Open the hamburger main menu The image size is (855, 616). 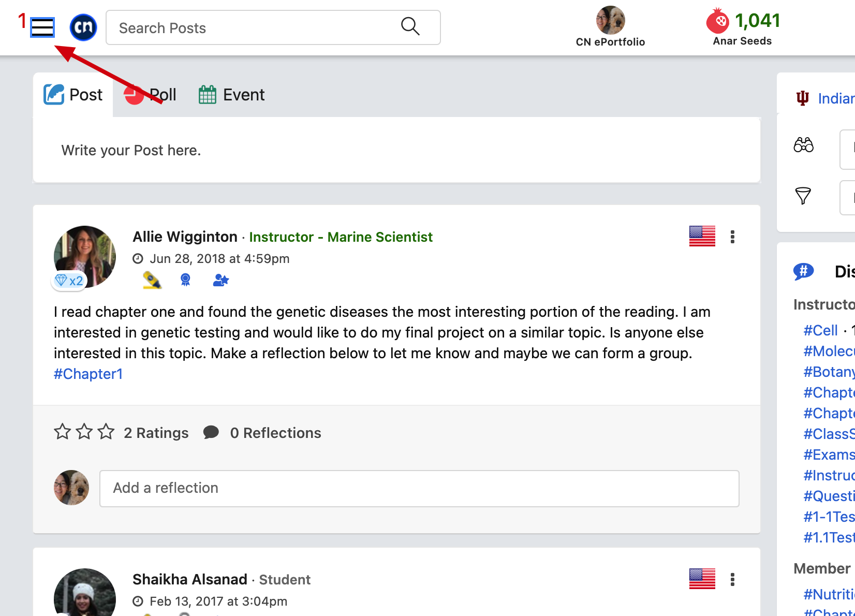pyautogui.click(x=42, y=27)
